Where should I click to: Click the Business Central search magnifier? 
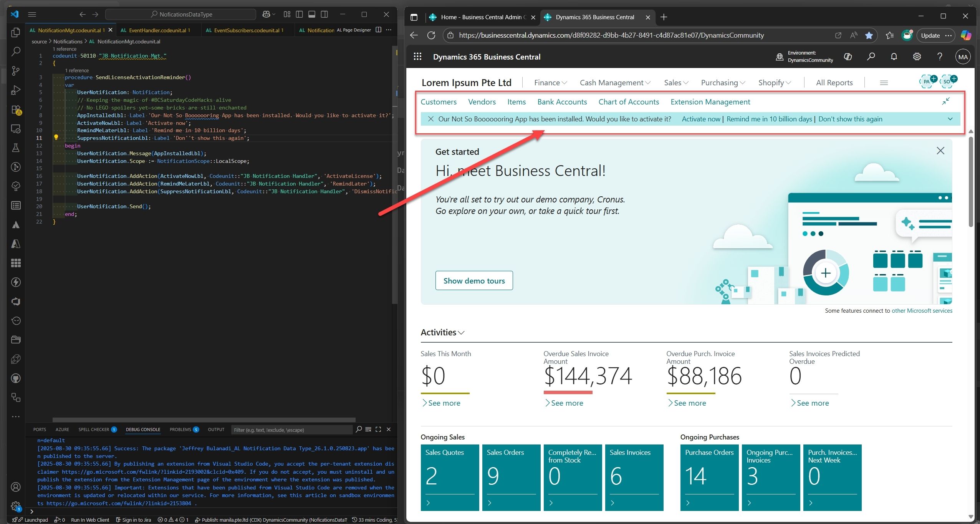[x=871, y=57]
